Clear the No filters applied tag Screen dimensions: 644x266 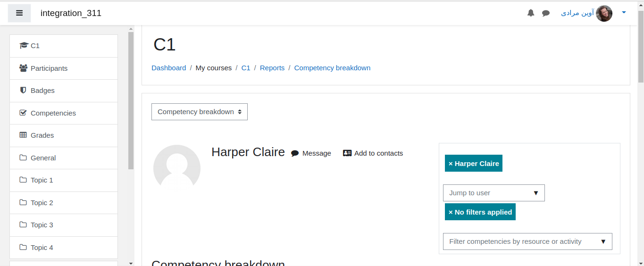480,212
